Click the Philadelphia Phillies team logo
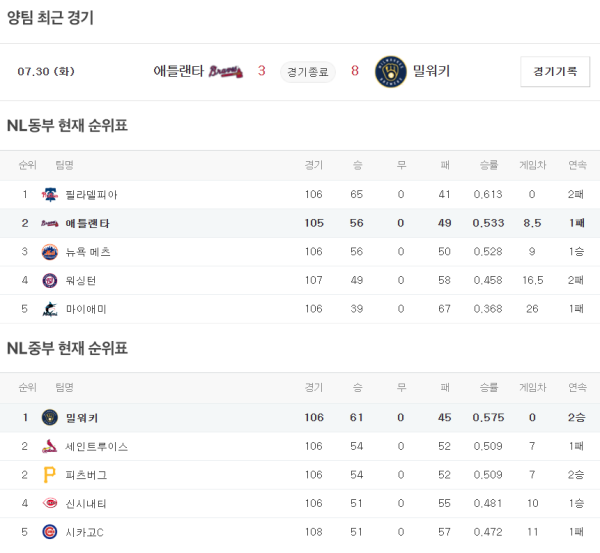 tap(49, 195)
